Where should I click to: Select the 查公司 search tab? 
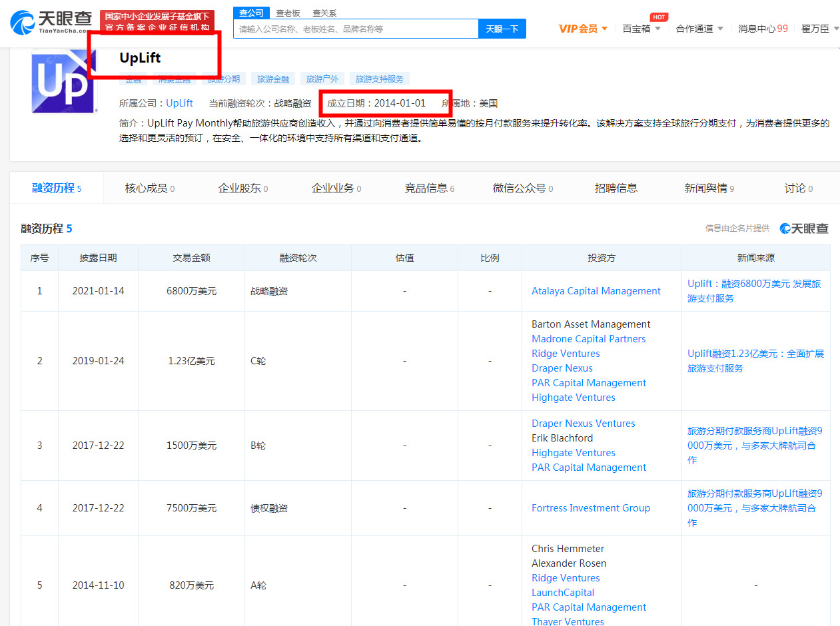251,13
